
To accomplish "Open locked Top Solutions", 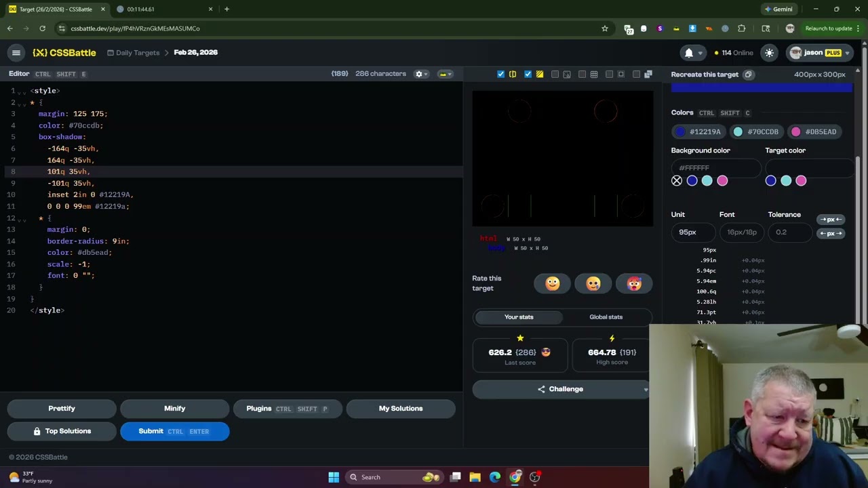I will pyautogui.click(x=62, y=431).
